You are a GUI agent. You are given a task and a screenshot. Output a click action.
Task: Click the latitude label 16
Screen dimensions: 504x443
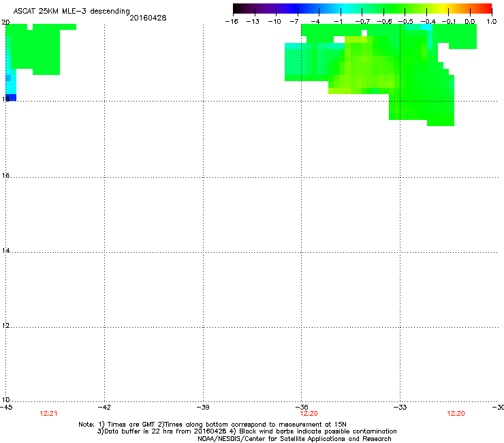point(5,176)
